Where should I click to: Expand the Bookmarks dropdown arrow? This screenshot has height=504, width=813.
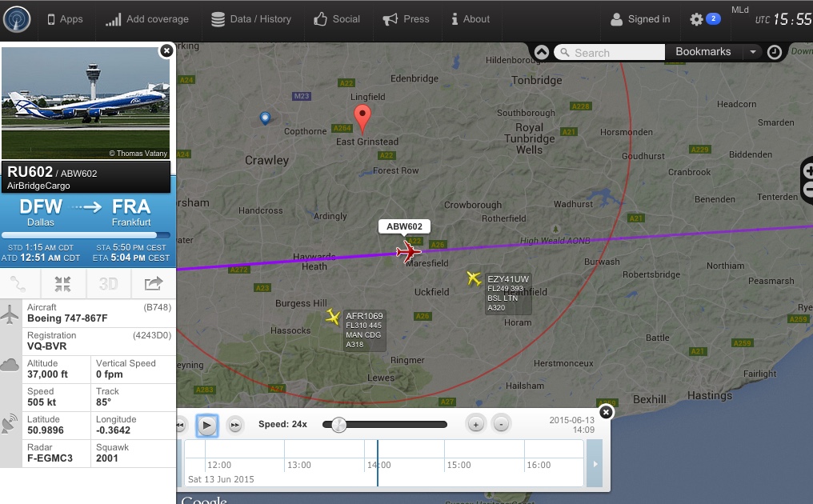(x=752, y=52)
